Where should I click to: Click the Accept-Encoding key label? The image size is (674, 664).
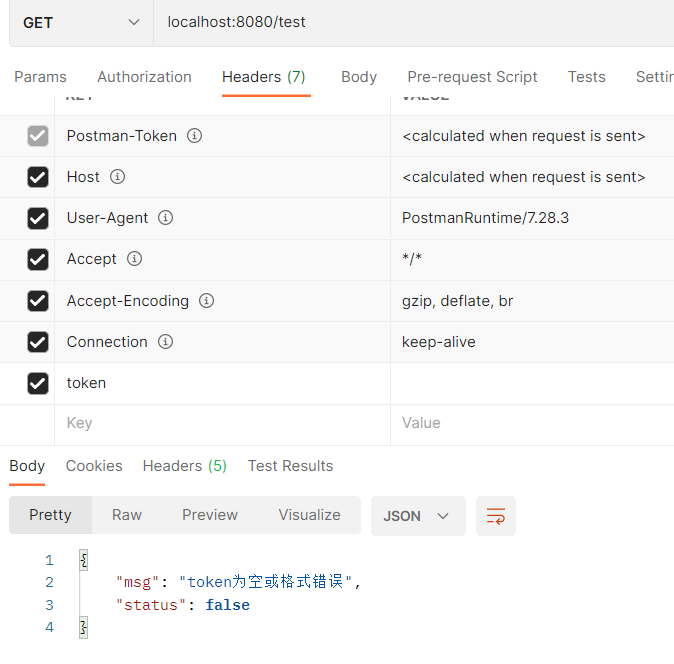coord(128,301)
